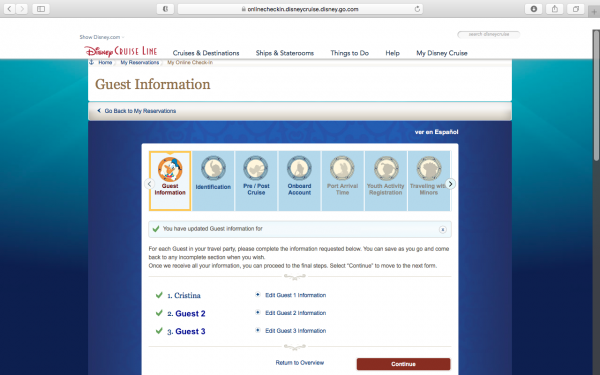Open the reader view icon beside the address bar

tap(165, 9)
